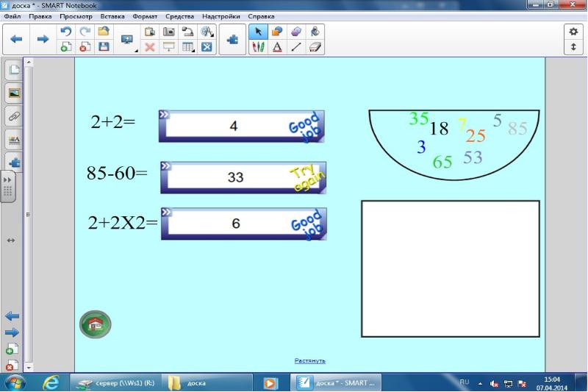588x392 pixels.
Task: Select the Line drawing tool
Action: tap(296, 47)
